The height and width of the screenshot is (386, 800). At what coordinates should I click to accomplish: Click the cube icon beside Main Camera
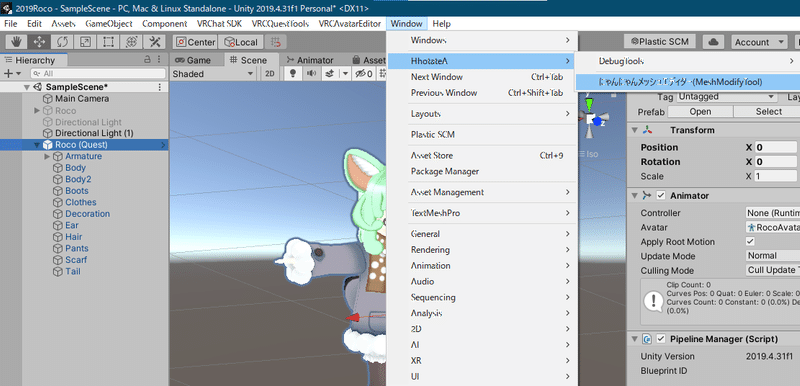(x=47, y=98)
